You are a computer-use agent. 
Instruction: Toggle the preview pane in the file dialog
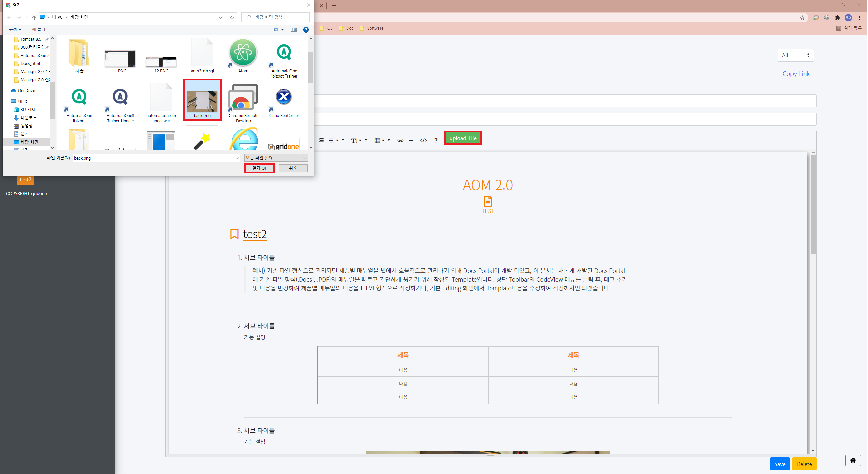(x=294, y=30)
